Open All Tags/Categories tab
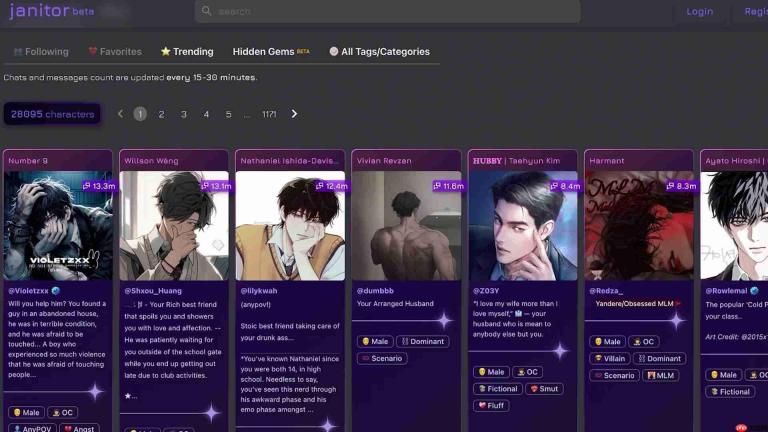The height and width of the screenshot is (432, 768). [x=380, y=51]
